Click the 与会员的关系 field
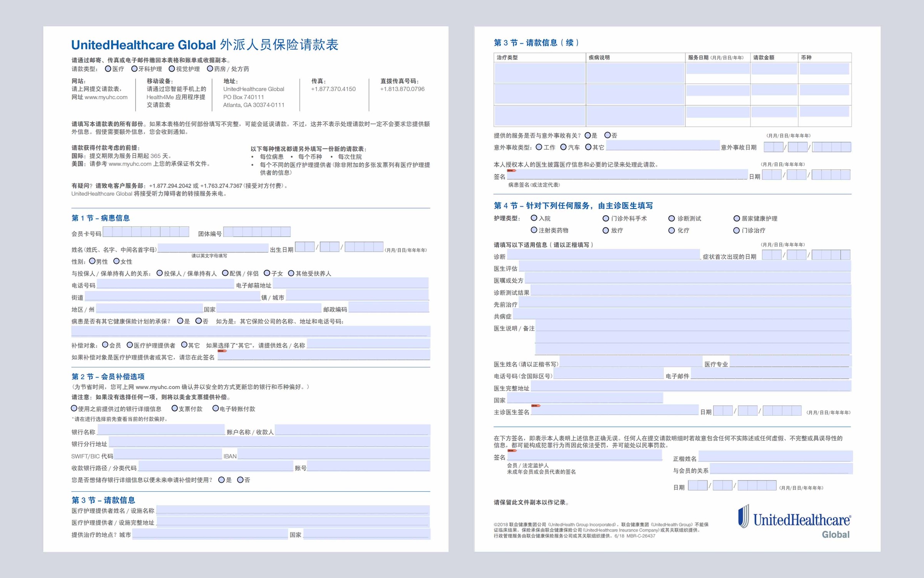 (x=782, y=468)
